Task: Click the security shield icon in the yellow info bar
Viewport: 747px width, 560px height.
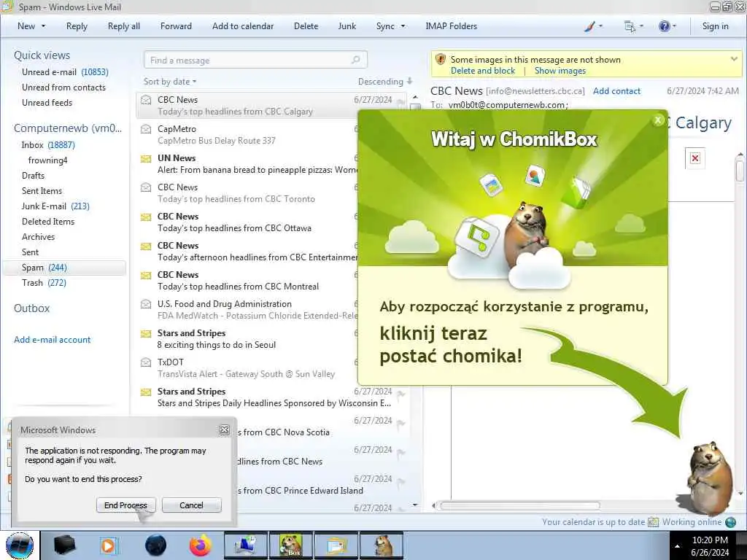Action: click(441, 60)
